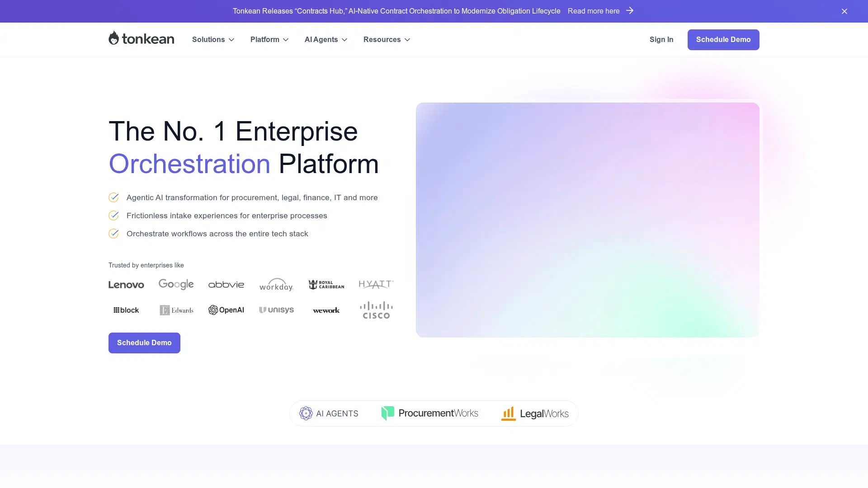Select the ProcurementWorks tab
This screenshot has height=488, width=868.
coord(429,413)
